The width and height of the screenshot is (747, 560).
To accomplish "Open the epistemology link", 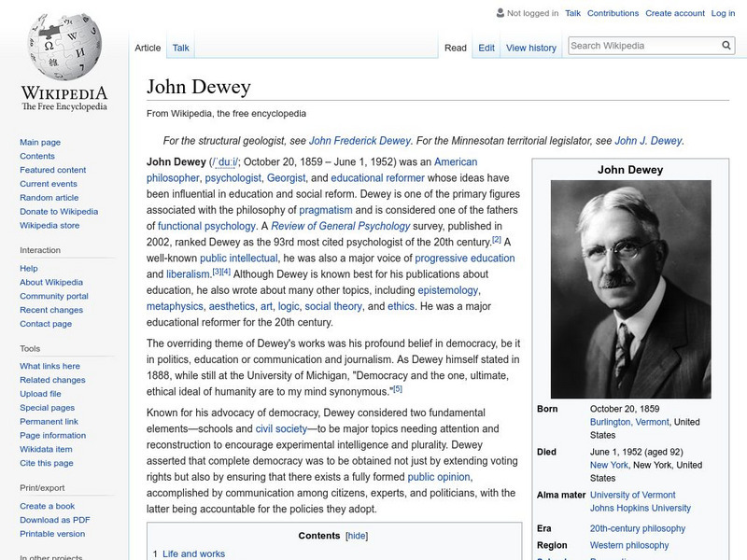I will [x=447, y=290].
